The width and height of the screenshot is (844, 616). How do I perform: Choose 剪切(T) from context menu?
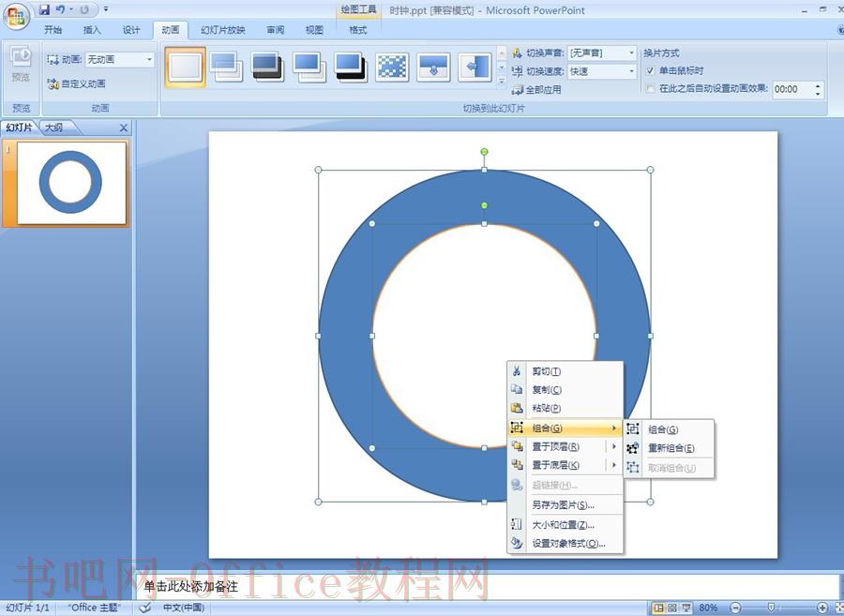coord(565,371)
